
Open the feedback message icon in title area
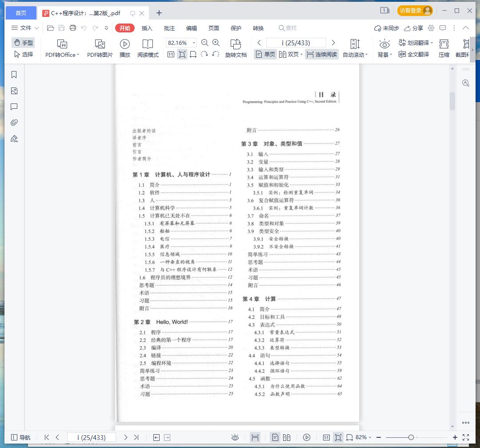(443, 28)
